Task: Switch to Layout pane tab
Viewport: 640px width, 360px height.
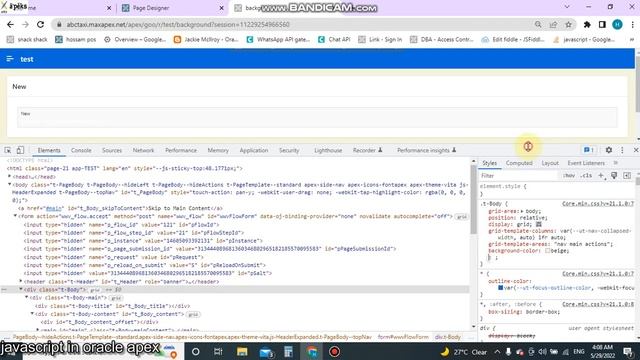Action: 550,163
